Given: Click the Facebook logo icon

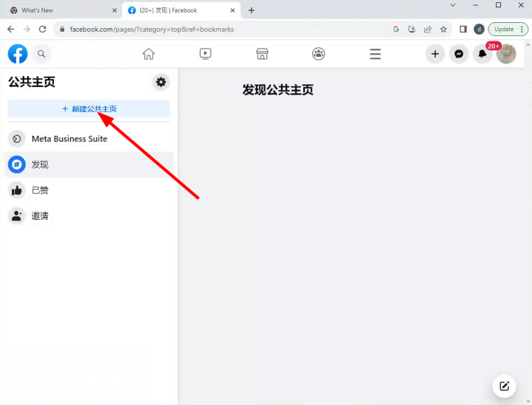Looking at the screenshot, I should tap(18, 54).
